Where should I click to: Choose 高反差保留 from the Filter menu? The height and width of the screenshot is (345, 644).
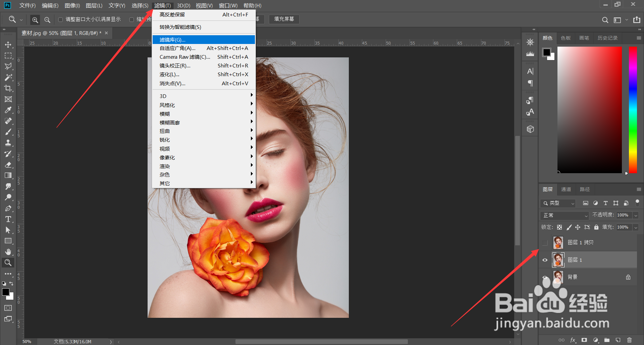click(204, 15)
